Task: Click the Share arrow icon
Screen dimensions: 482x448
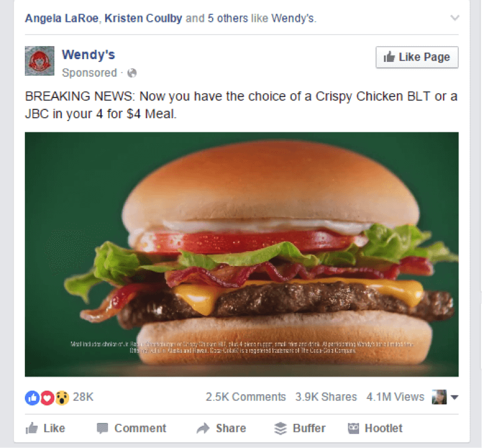Action: [x=203, y=428]
